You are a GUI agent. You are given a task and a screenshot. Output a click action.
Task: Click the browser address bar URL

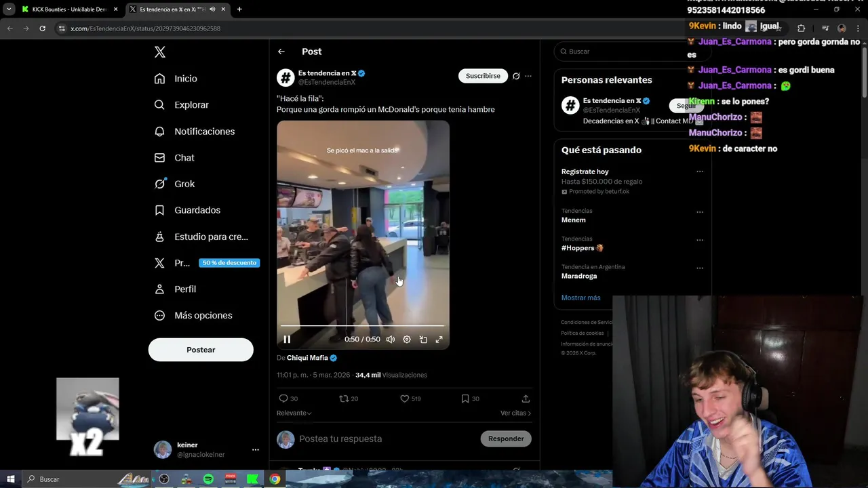[145, 28]
